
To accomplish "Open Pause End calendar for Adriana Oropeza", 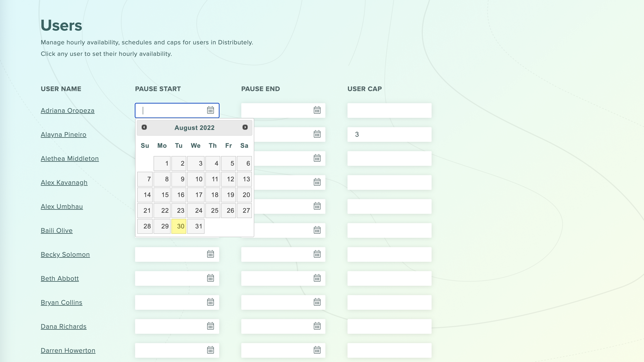I will tap(317, 110).
